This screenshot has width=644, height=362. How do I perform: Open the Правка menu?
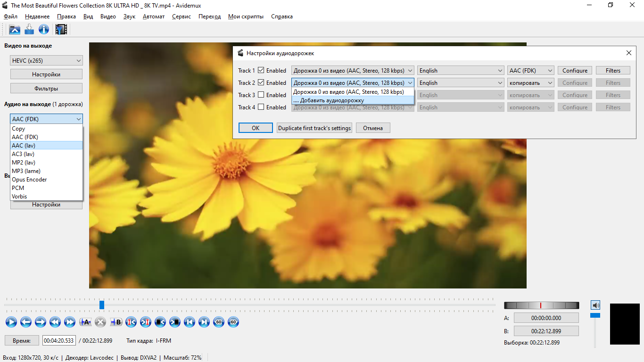[x=66, y=16]
